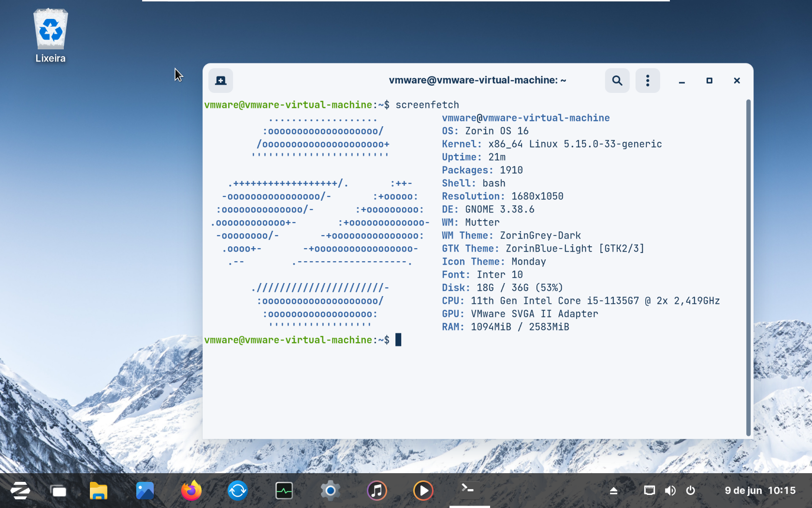Image resolution: width=812 pixels, height=508 pixels.
Task: Open the volume tray icon
Action: (x=670, y=491)
